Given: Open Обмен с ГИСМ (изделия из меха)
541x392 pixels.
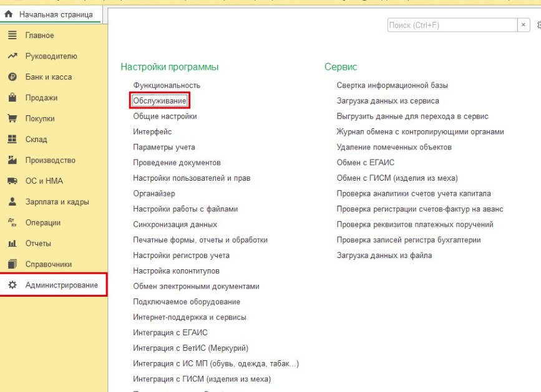Looking at the screenshot, I should (397, 178).
